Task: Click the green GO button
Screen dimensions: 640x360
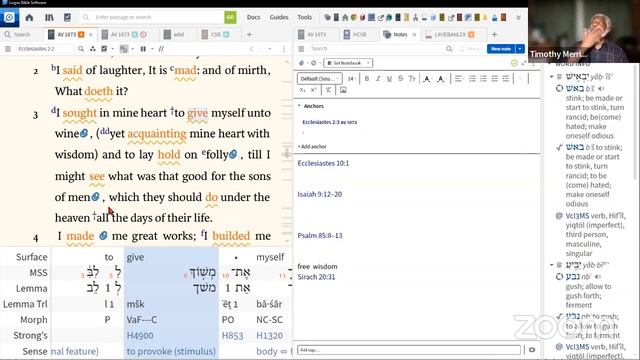Action: [x=230, y=17]
